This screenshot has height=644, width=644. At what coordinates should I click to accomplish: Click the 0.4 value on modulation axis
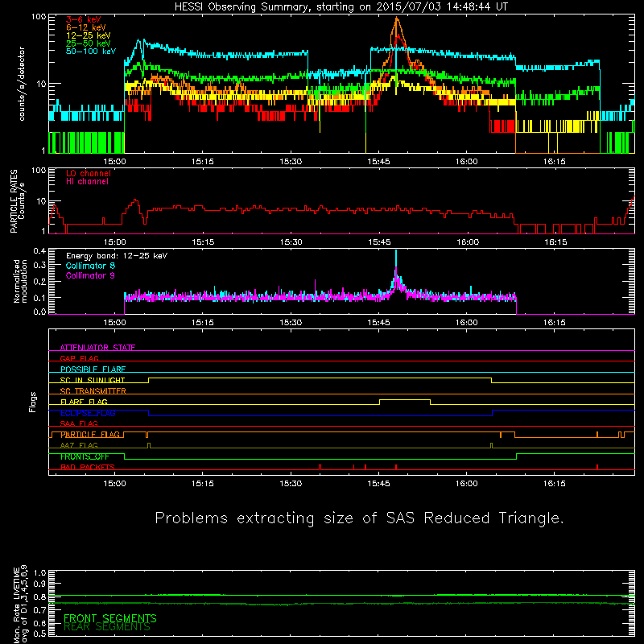click(x=39, y=251)
